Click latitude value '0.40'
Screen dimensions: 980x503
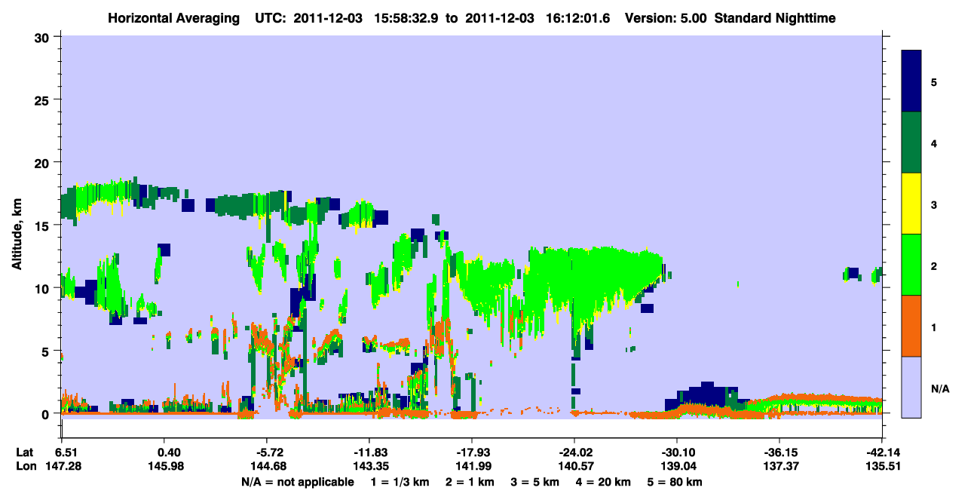tap(168, 452)
